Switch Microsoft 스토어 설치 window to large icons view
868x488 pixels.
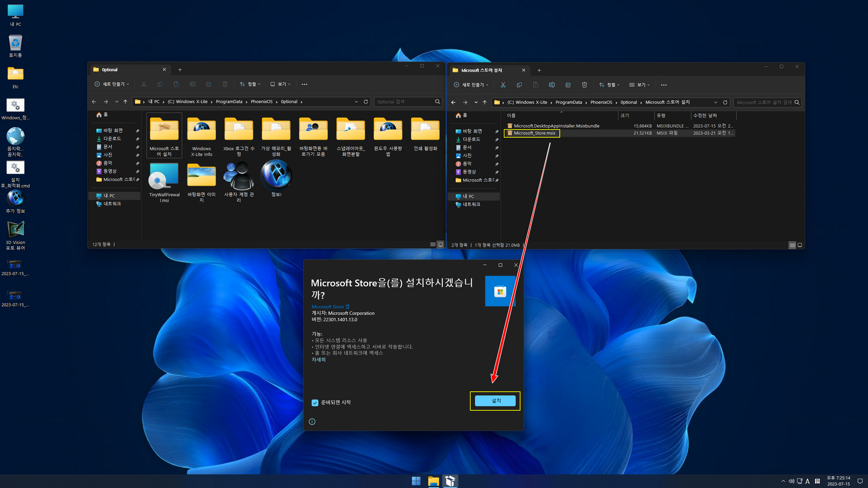pos(800,245)
